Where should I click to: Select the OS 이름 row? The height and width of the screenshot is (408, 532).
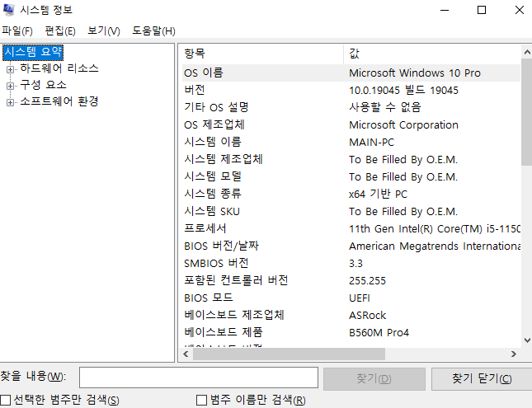point(351,73)
